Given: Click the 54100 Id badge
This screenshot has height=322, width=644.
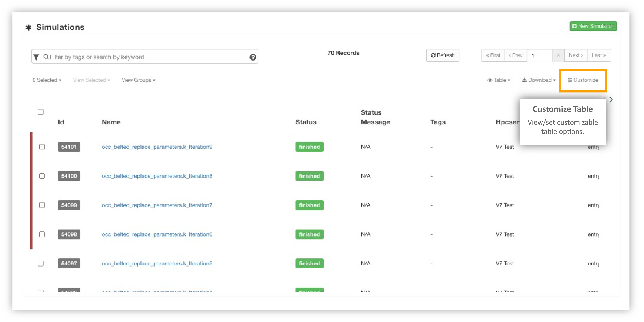Looking at the screenshot, I should coord(69,176).
